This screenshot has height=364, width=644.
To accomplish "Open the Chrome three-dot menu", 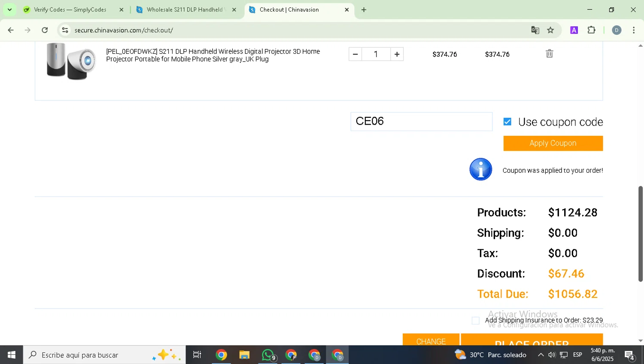I will point(634,30).
